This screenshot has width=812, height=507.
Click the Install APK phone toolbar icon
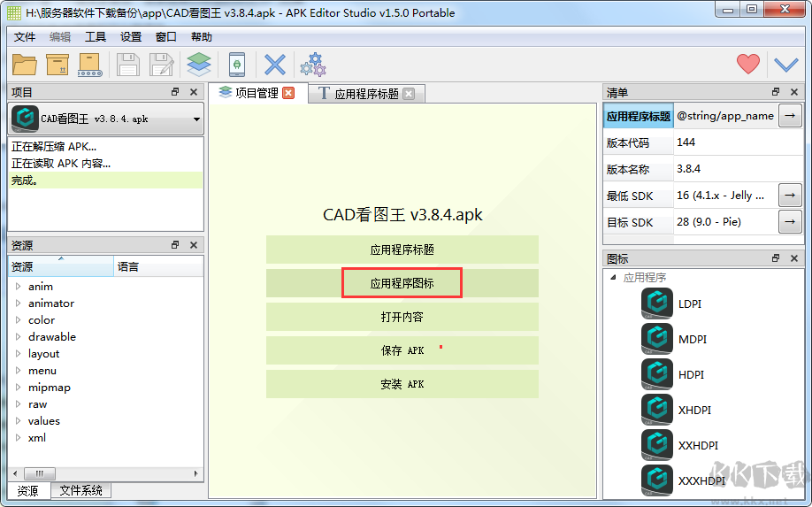(237, 65)
